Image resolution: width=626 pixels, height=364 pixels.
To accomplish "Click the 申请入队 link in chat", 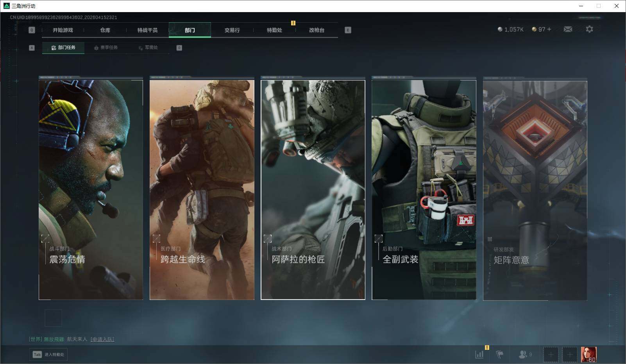I will tap(102, 339).
